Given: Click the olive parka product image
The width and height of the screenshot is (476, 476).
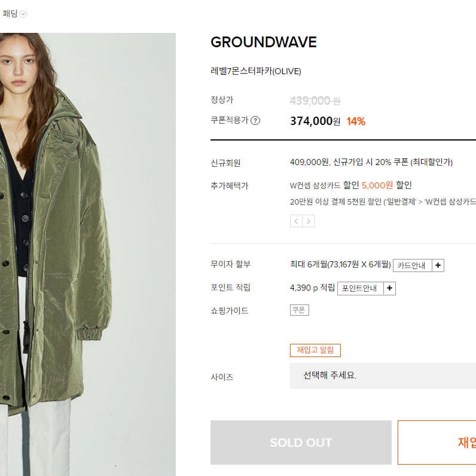Looking at the screenshot, I should tap(88, 254).
